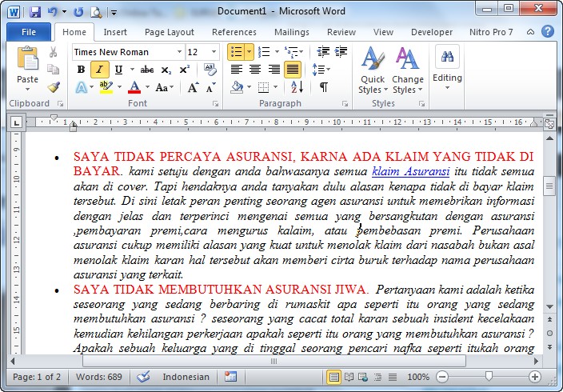The width and height of the screenshot is (563, 392).
Task: Increase paragraph indent
Action: [x=341, y=52]
